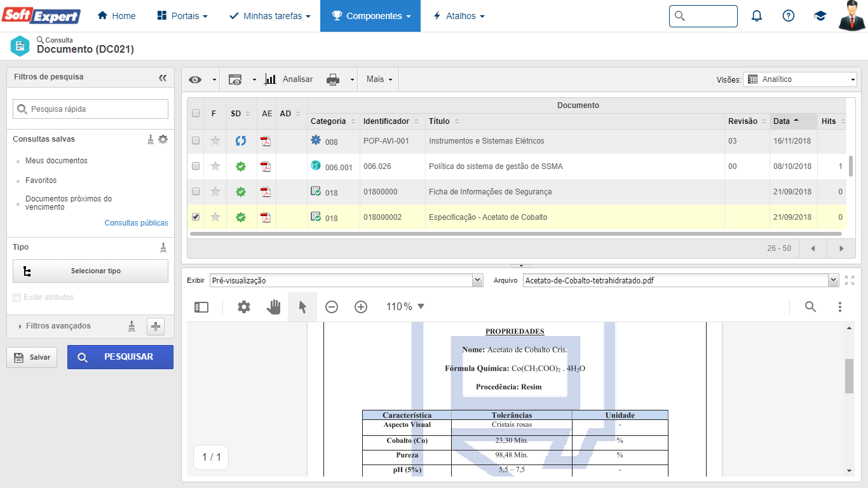Click the notifications bell icon
The height and width of the screenshot is (488, 868).
pyautogui.click(x=756, y=16)
